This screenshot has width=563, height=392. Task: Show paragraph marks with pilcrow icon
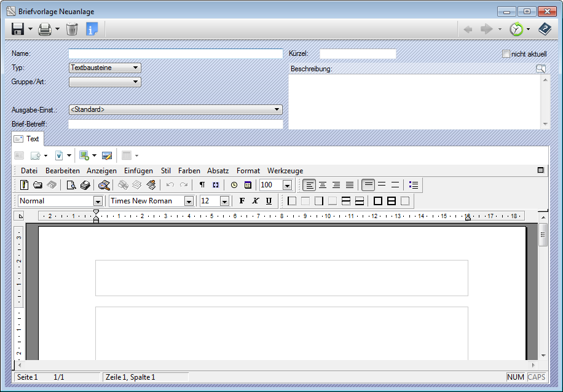pyautogui.click(x=202, y=185)
